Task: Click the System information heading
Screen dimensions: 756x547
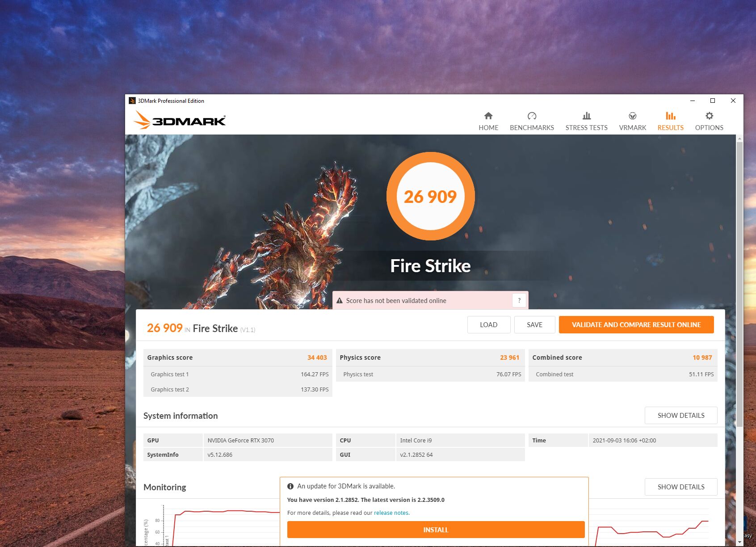Action: pyautogui.click(x=181, y=416)
